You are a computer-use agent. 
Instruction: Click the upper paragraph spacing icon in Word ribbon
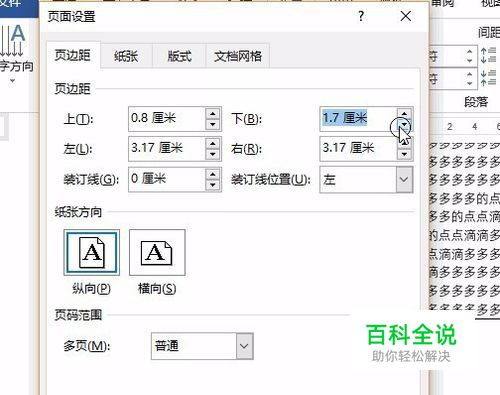[488, 55]
